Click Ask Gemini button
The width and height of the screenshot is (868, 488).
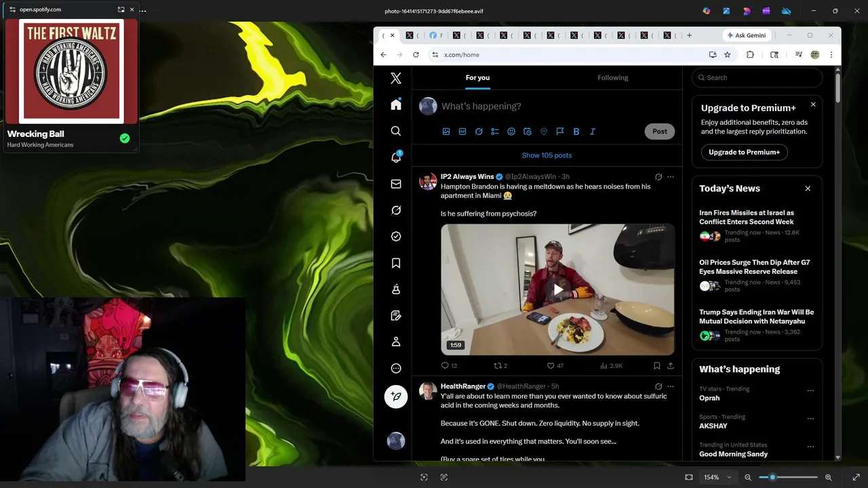[747, 35]
